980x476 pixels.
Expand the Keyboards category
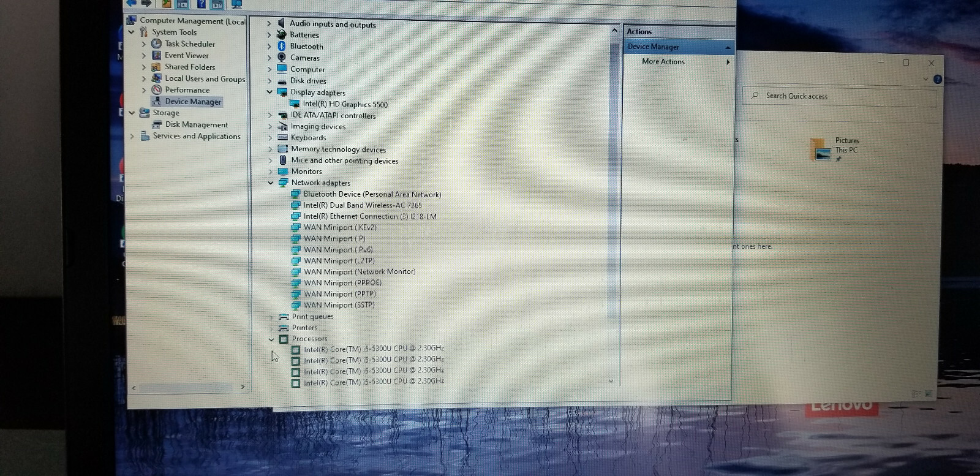point(270,138)
